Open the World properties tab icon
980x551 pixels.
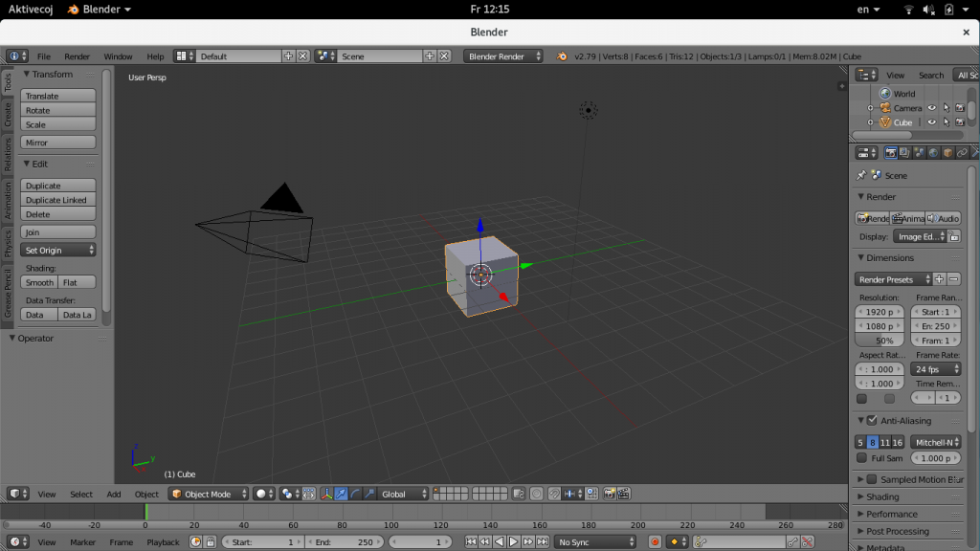933,152
